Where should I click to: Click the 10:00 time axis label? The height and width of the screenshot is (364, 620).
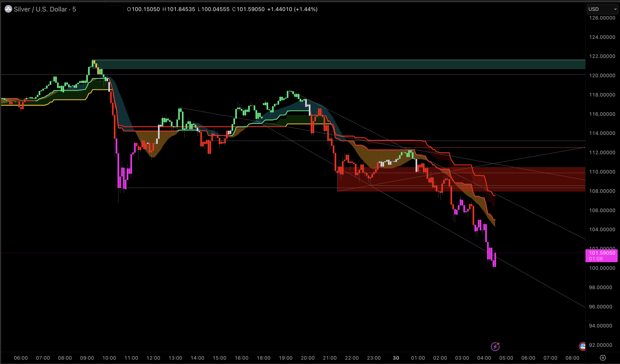click(109, 358)
